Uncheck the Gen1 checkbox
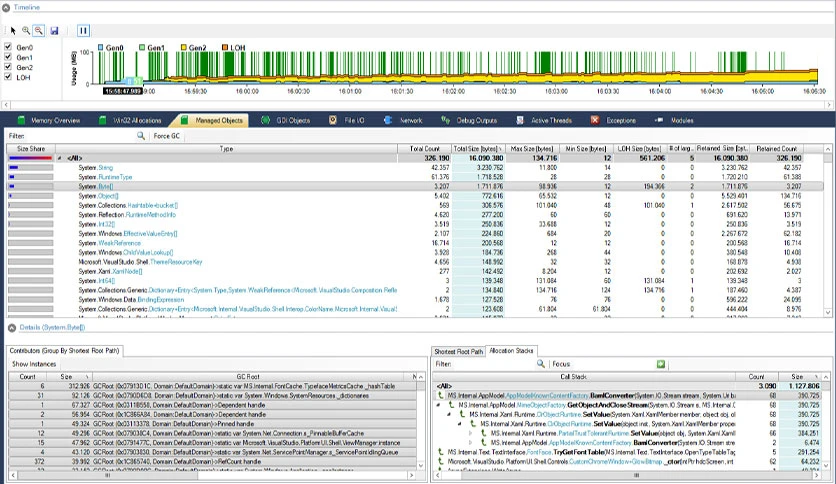 (8, 57)
